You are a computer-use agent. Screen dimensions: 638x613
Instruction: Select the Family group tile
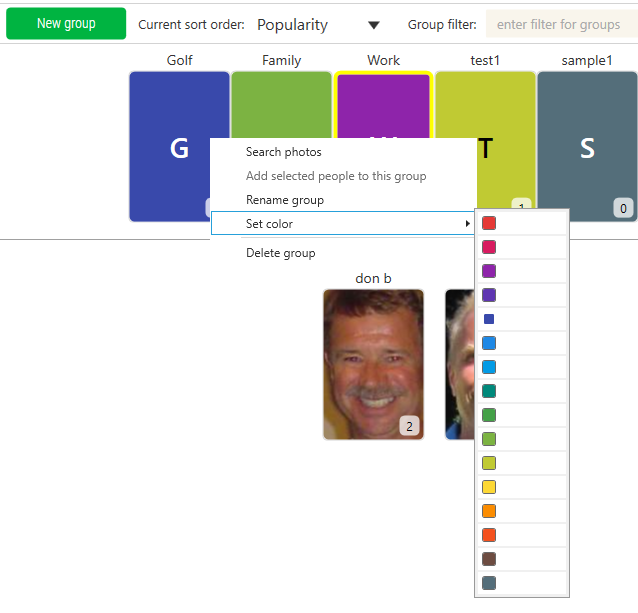click(281, 105)
